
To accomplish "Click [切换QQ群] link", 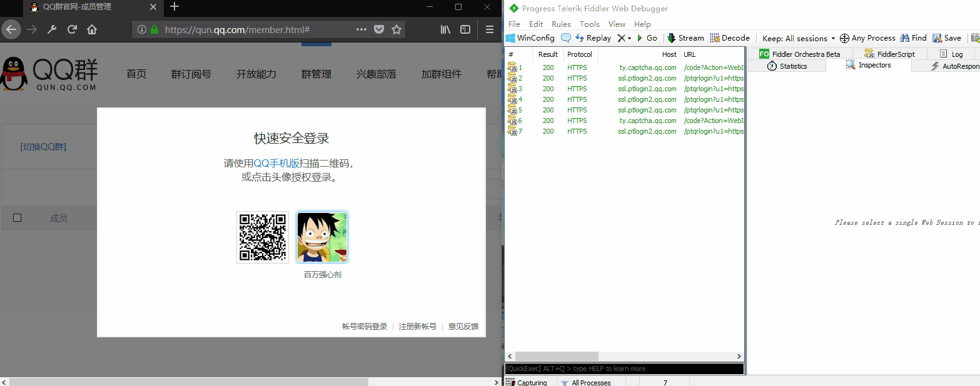I will point(43,147).
